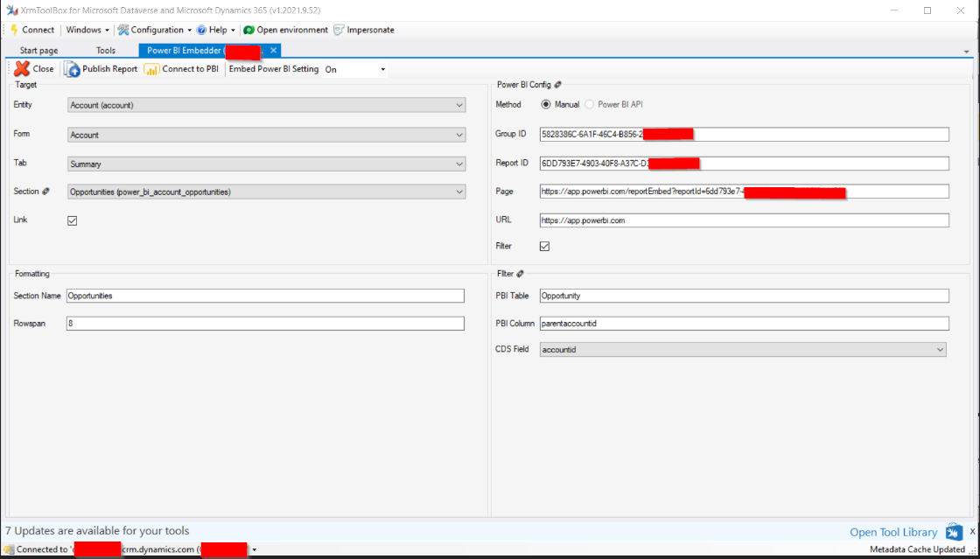Image resolution: width=980 pixels, height=559 pixels.
Task: Select the Power BI API radio button
Action: tap(589, 104)
